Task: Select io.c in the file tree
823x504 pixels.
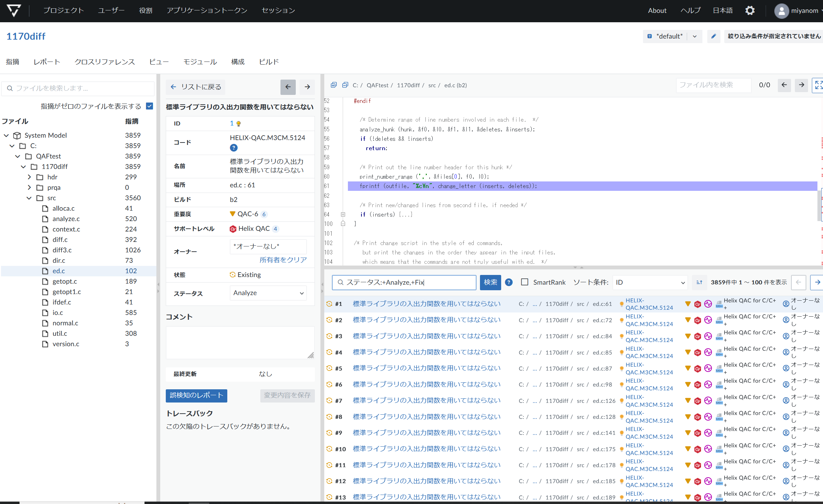Action: pos(58,312)
